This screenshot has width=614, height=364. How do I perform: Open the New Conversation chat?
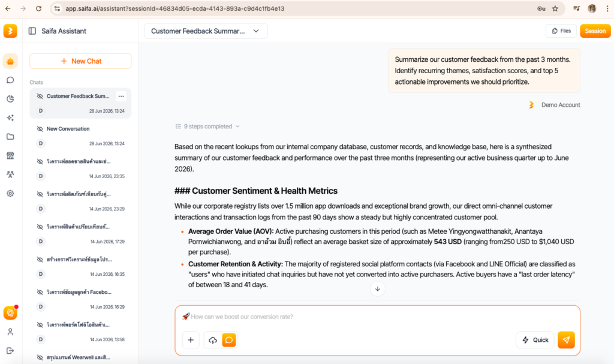click(80, 136)
